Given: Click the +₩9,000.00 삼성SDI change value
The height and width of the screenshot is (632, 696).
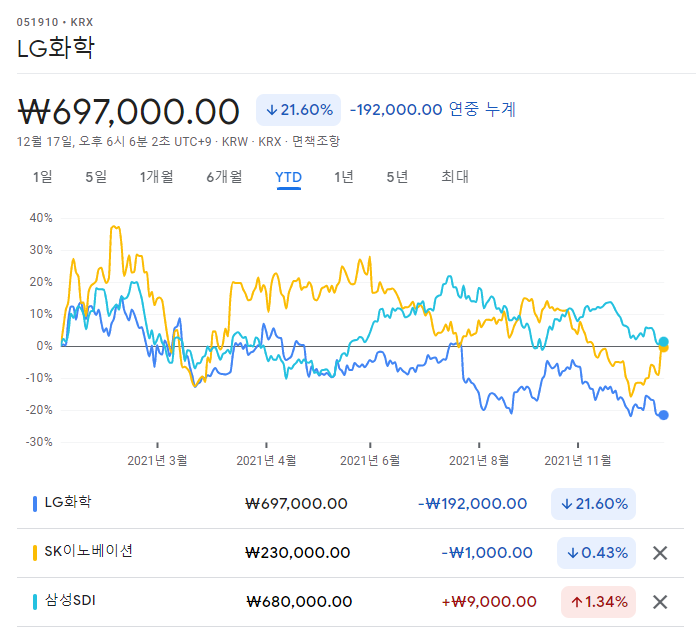Looking at the screenshot, I should 489,602.
